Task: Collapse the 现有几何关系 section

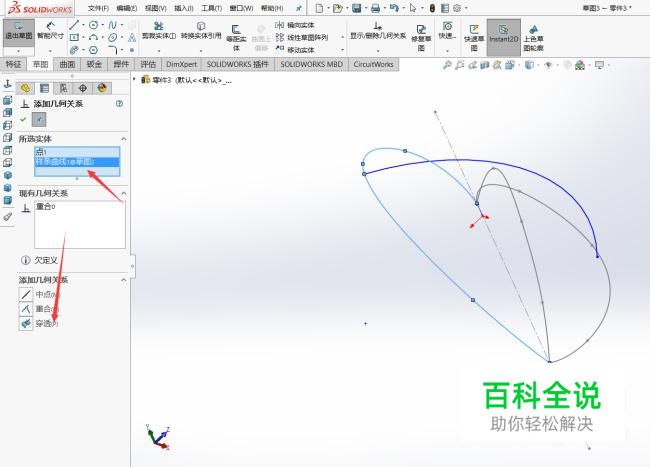Action: 124,193
